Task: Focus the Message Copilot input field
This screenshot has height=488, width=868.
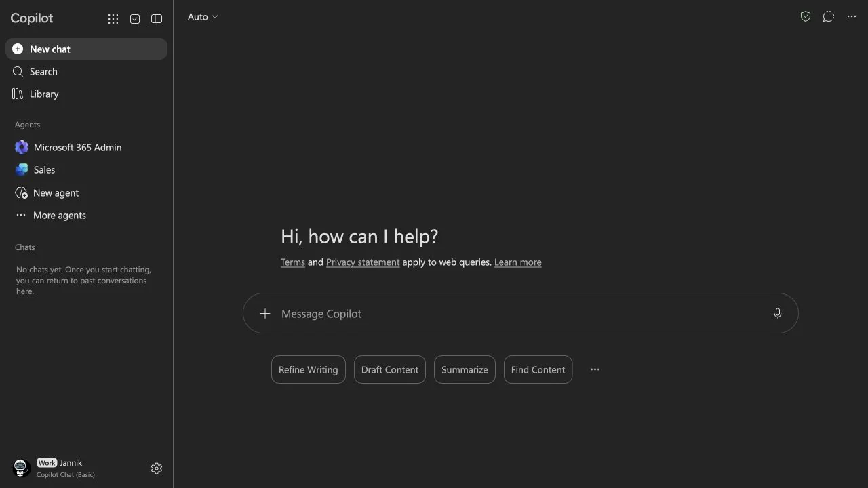Action: coord(521,313)
